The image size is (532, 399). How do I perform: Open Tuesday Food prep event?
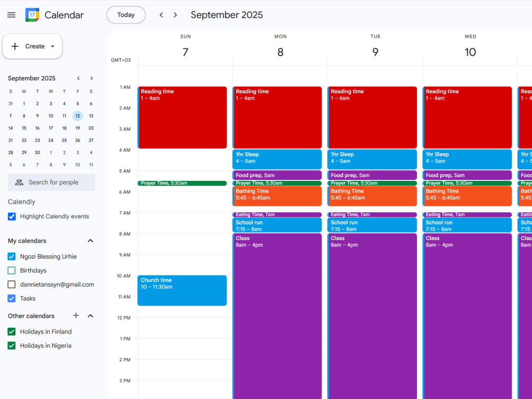pyautogui.click(x=372, y=175)
